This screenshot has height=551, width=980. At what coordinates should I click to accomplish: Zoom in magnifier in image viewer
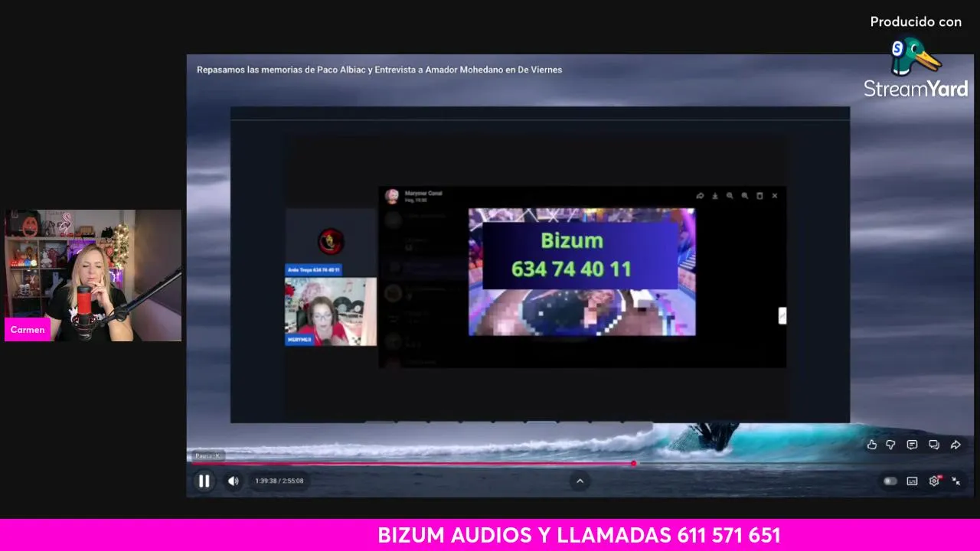pos(745,196)
